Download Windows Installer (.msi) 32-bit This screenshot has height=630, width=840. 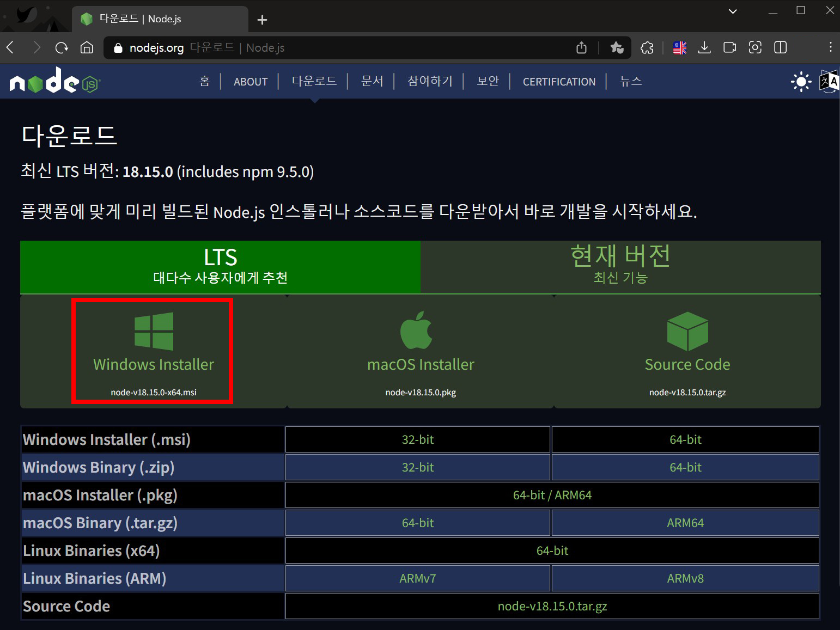point(418,439)
